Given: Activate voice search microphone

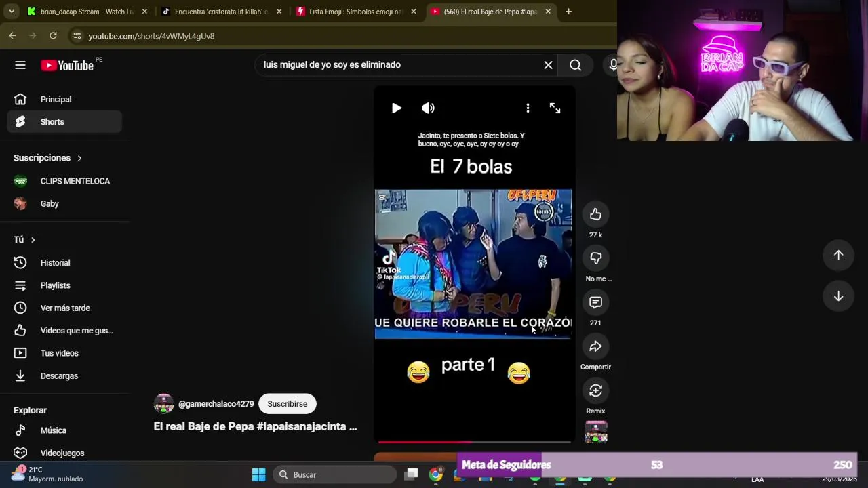Looking at the screenshot, I should click(612, 65).
